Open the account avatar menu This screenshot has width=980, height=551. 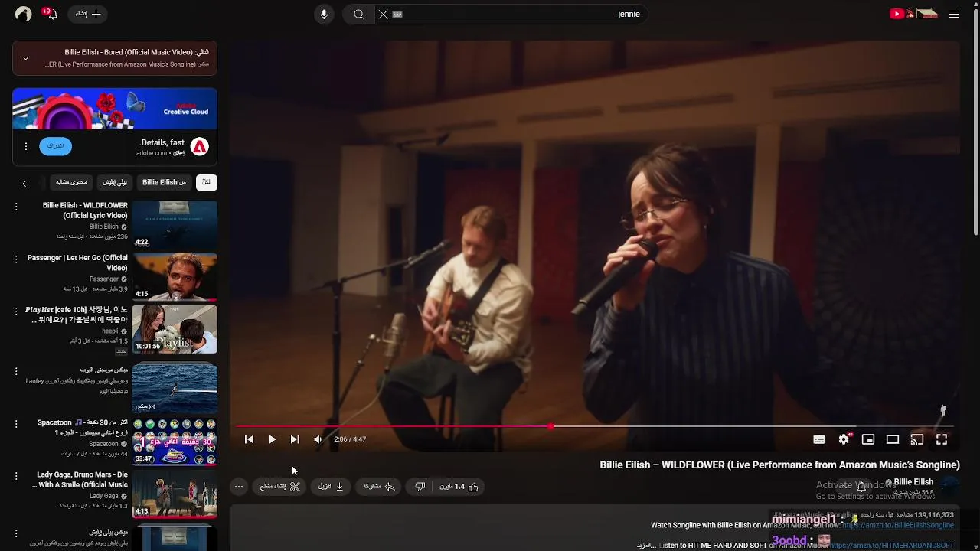coord(24,14)
